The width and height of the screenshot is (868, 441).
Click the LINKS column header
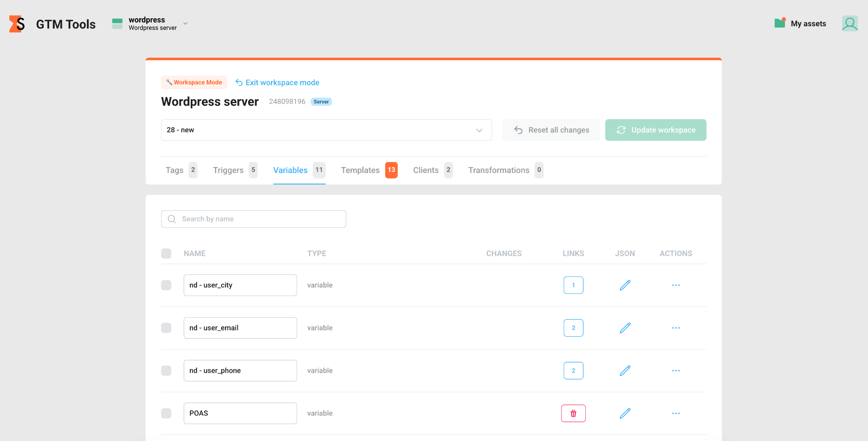point(573,254)
